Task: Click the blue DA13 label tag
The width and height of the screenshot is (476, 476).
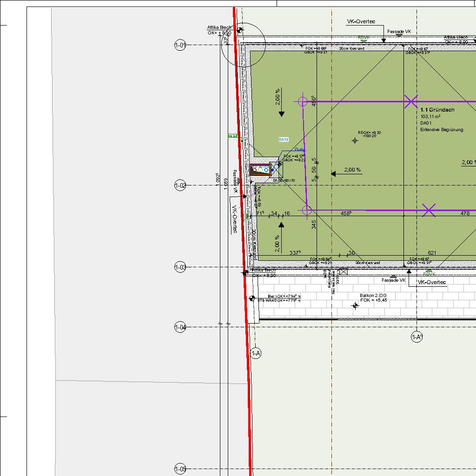Action: click(284, 139)
